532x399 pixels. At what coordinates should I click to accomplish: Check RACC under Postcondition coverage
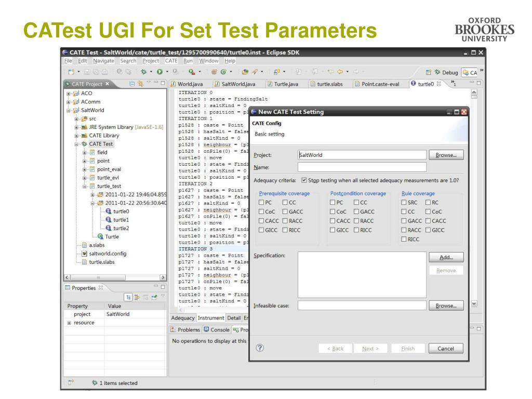pos(356,221)
